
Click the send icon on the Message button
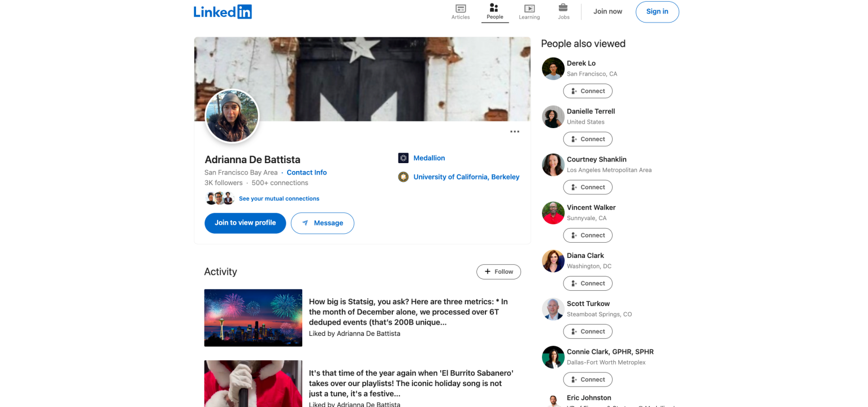point(306,223)
